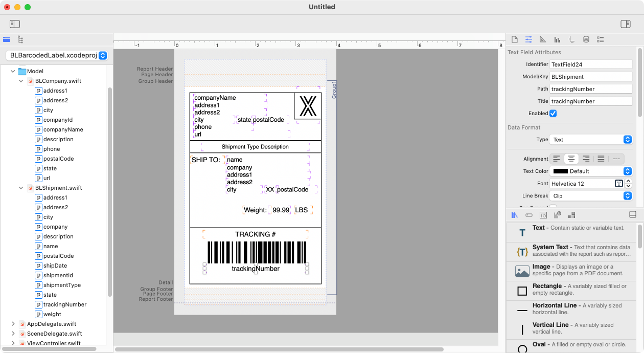Set alignment to center
The height and width of the screenshot is (353, 644).
[571, 159]
